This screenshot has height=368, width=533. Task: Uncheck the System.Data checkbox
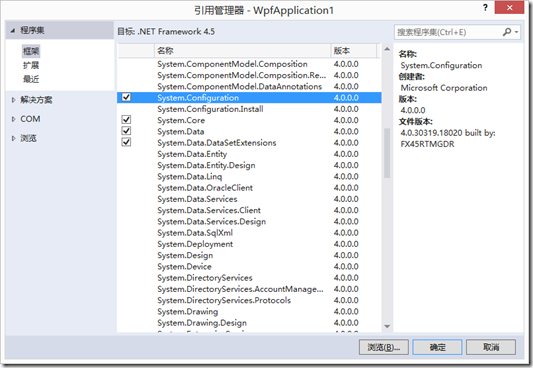[126, 131]
